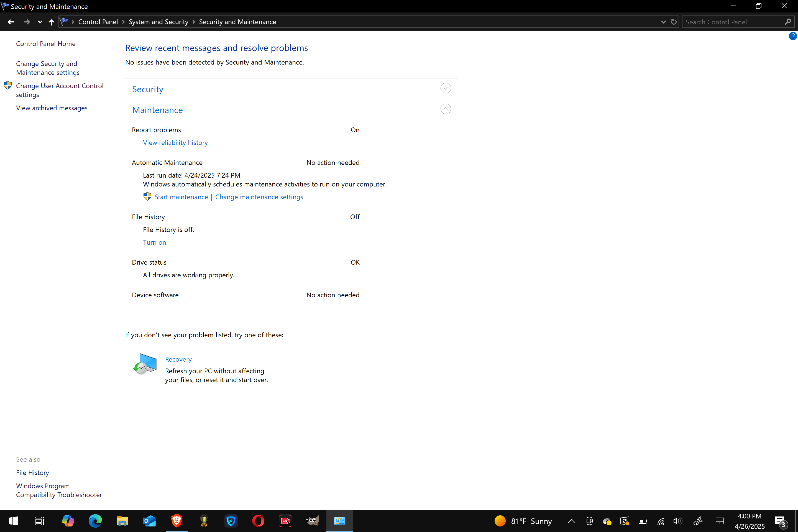Click View reliability history link

coord(175,142)
